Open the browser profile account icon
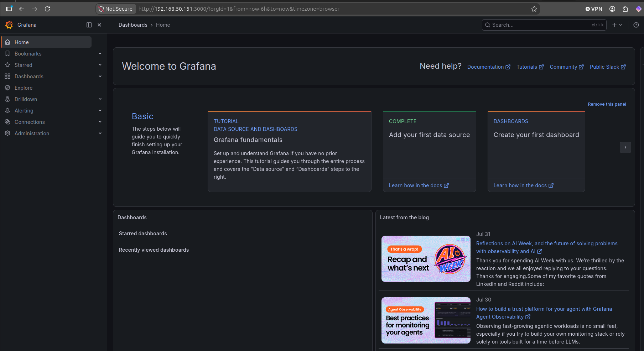 (612, 9)
